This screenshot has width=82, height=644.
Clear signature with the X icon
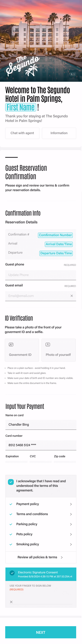(x=11, y=602)
